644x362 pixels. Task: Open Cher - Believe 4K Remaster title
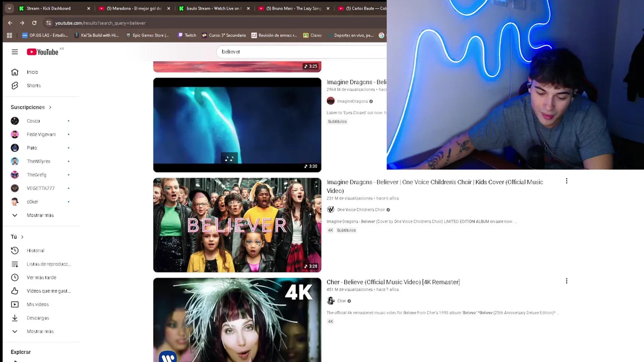(x=393, y=282)
